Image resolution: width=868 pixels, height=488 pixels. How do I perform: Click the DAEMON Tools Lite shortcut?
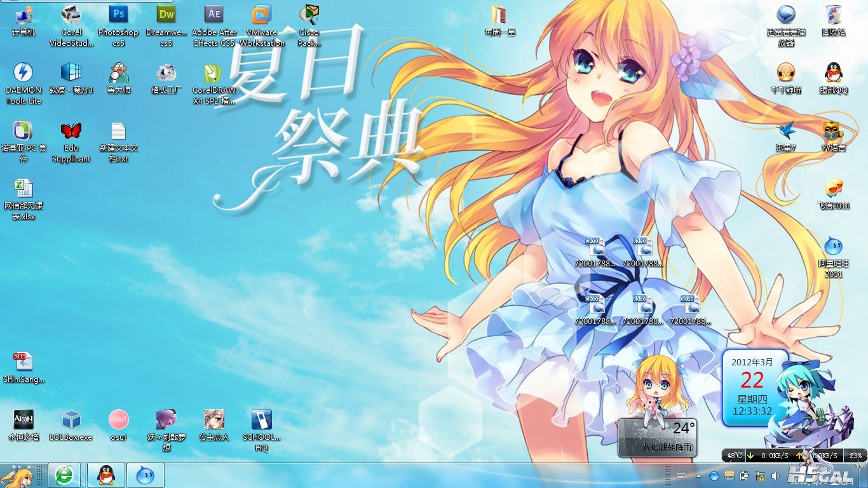(24, 84)
